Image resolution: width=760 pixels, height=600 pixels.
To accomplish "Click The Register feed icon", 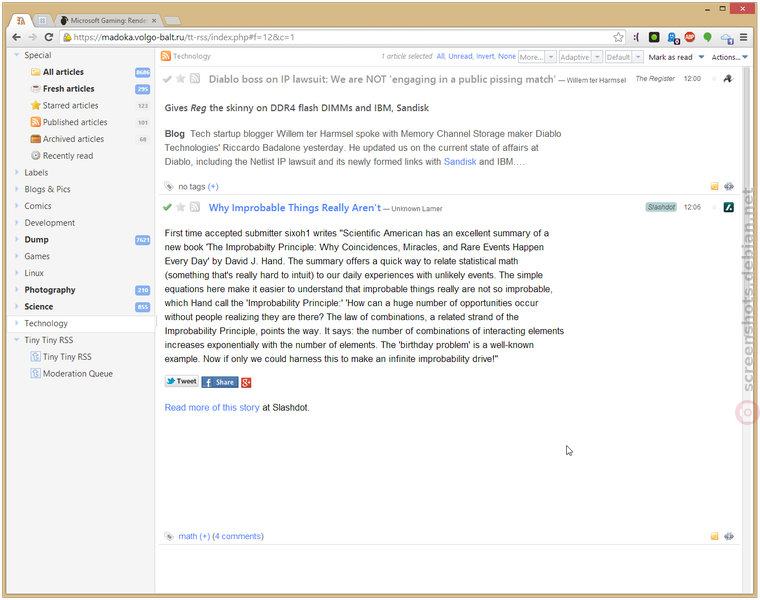I will point(728,79).
